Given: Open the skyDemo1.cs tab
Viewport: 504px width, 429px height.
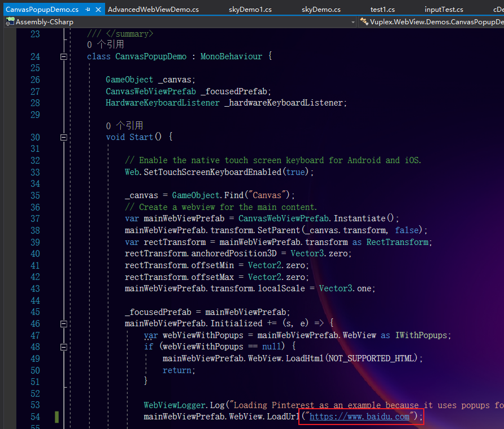Looking at the screenshot, I should click(x=250, y=10).
